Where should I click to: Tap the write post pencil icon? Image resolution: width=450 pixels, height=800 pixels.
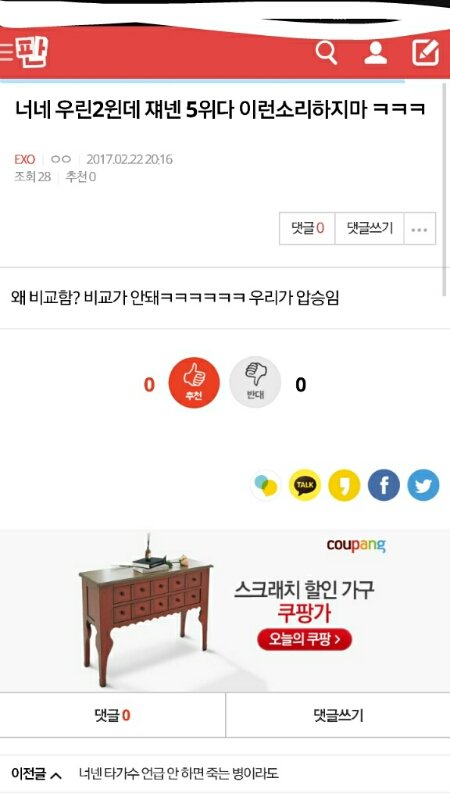426,53
